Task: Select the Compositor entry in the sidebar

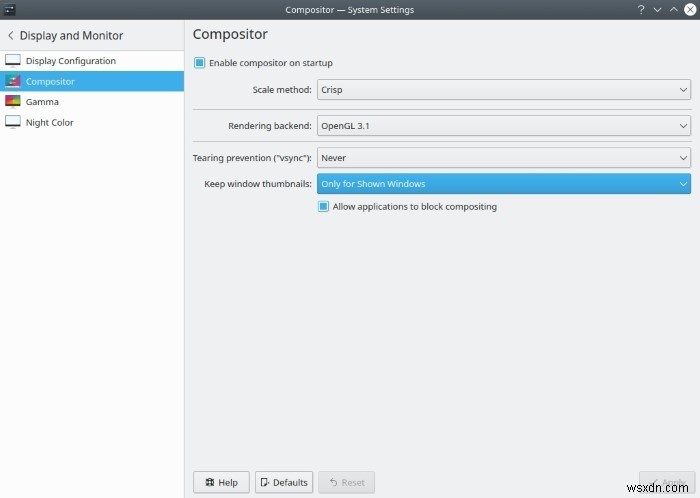Action: click(x=92, y=81)
